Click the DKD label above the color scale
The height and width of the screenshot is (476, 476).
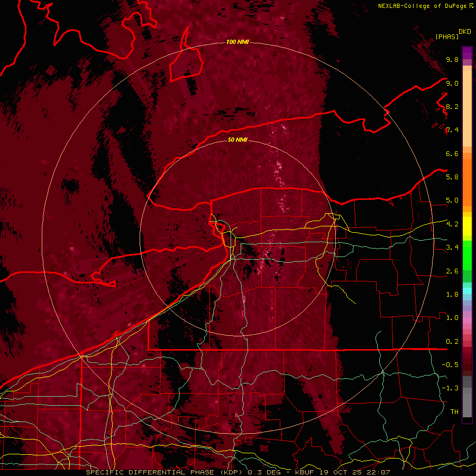tap(465, 32)
